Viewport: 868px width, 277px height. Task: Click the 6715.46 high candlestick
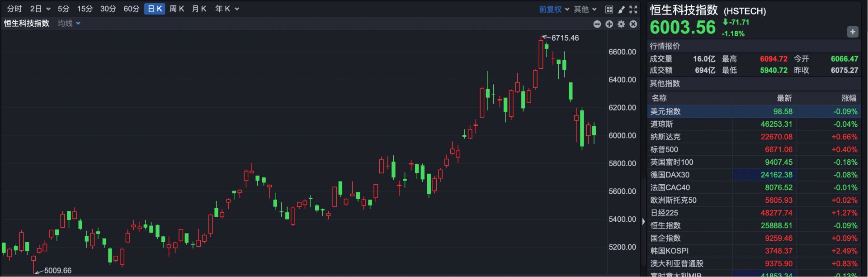click(x=541, y=54)
